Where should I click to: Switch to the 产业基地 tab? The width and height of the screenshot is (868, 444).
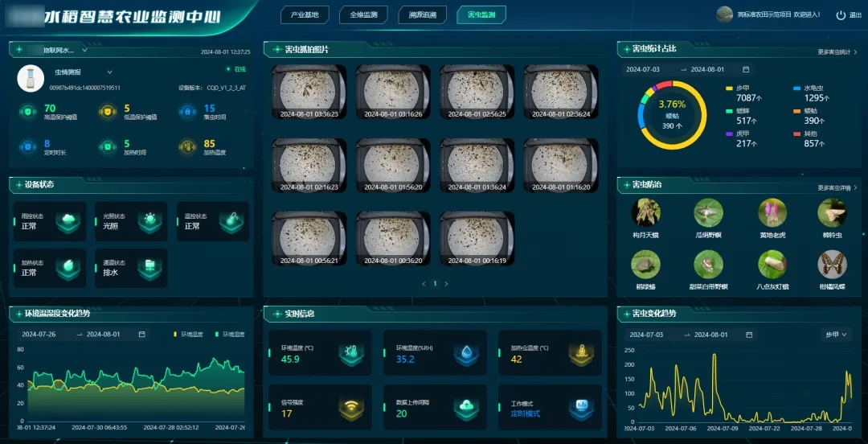(x=305, y=15)
